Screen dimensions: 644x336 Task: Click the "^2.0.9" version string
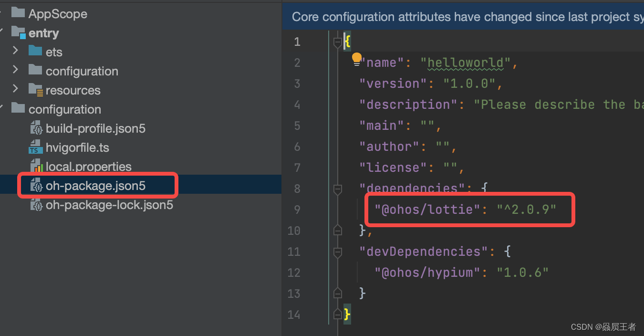click(x=527, y=210)
